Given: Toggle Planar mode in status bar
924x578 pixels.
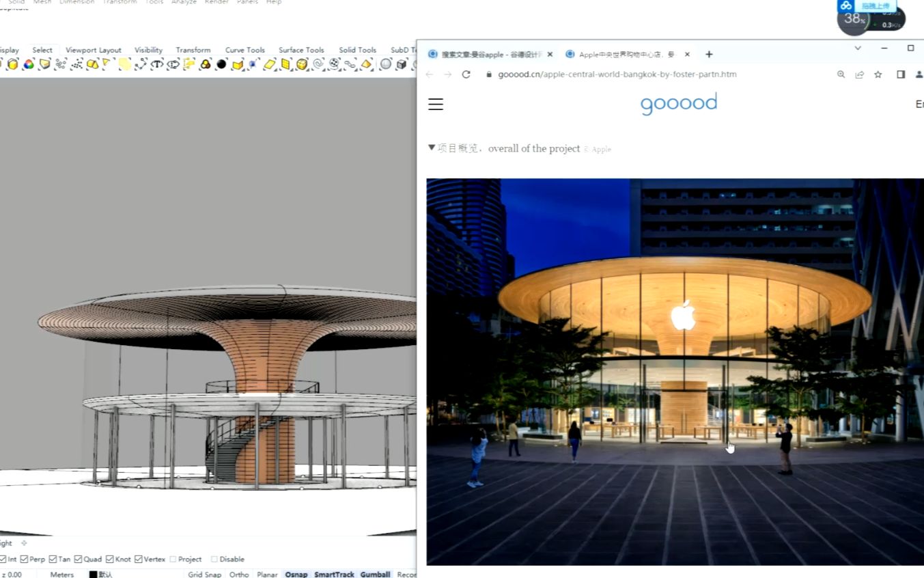Looking at the screenshot, I should pos(267,575).
